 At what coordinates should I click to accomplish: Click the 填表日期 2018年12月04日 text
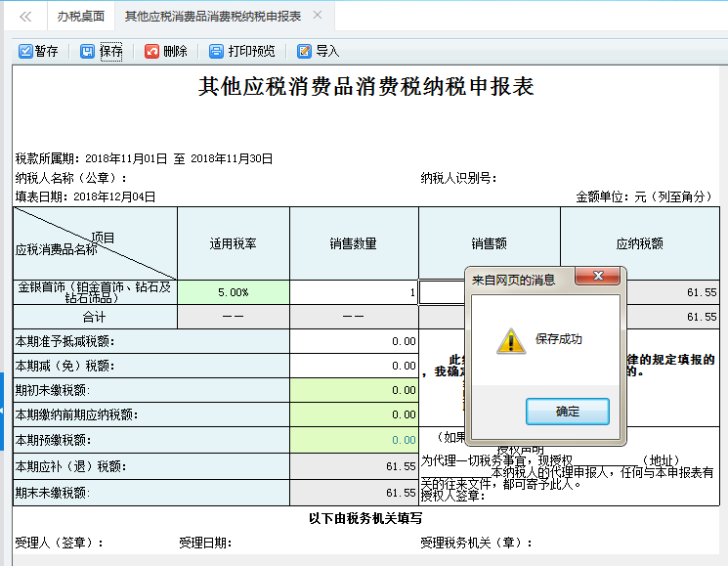pyautogui.click(x=85, y=196)
